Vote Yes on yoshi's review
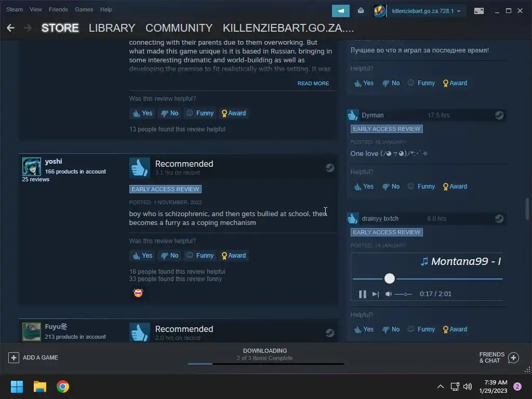 (142, 256)
